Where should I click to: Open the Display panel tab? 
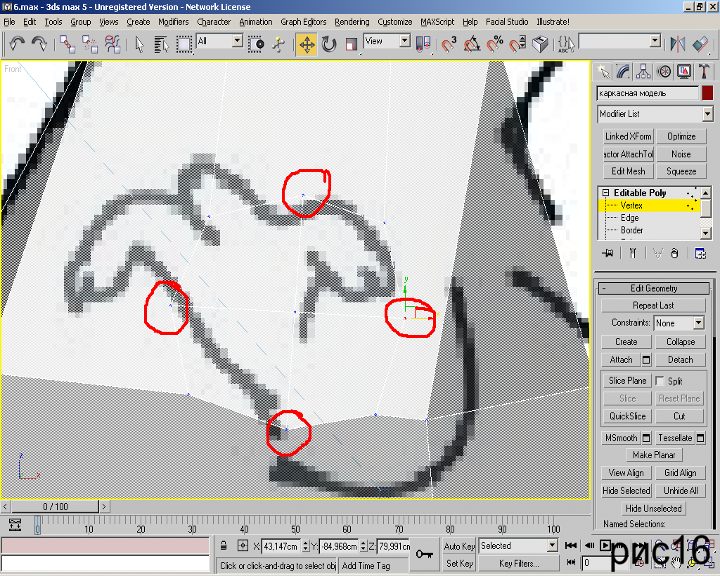point(684,71)
